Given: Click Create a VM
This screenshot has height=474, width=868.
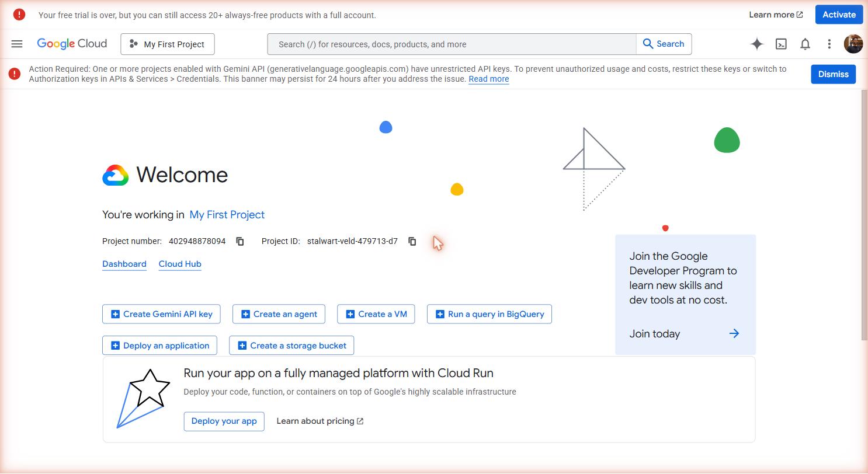Looking at the screenshot, I should point(376,314).
